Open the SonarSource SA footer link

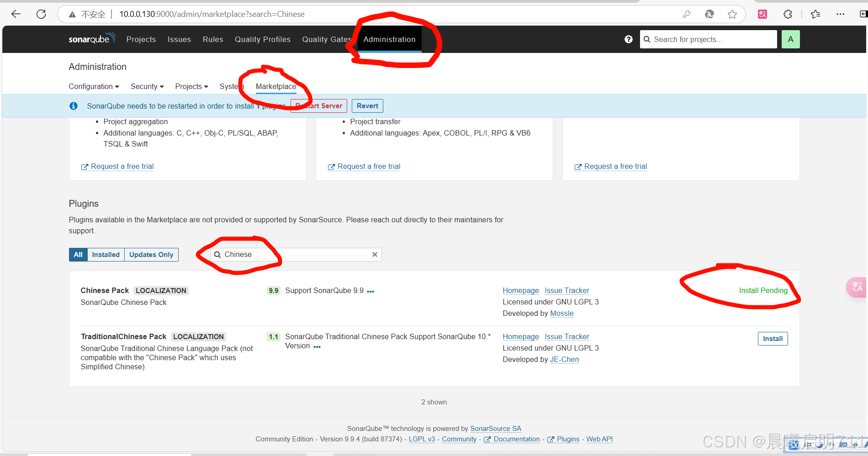[x=496, y=429]
